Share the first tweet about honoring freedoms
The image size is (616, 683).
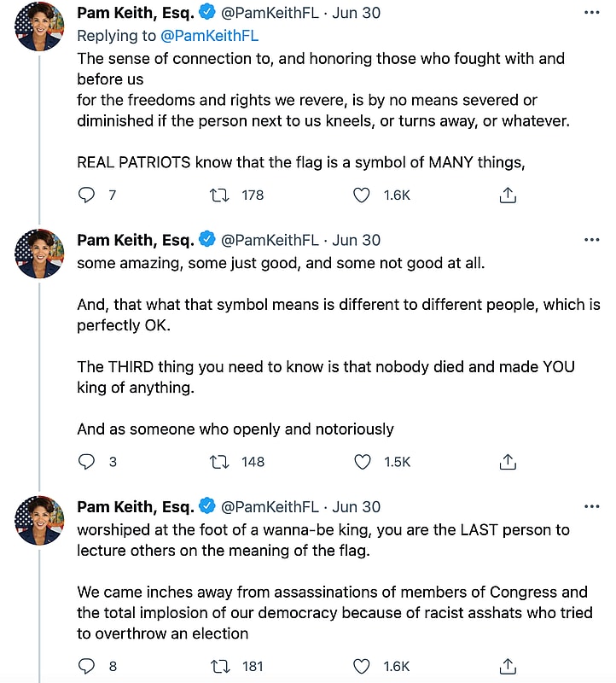(508, 196)
